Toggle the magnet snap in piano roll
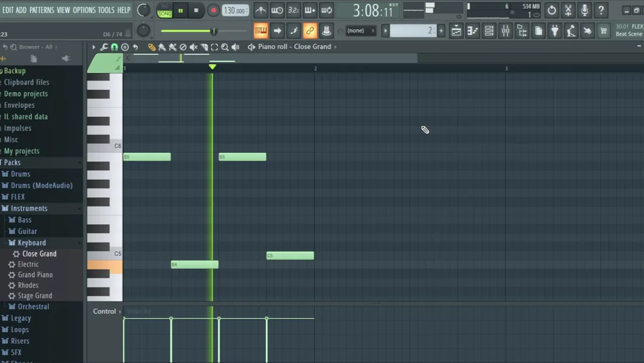The image size is (644, 363). coord(114,47)
